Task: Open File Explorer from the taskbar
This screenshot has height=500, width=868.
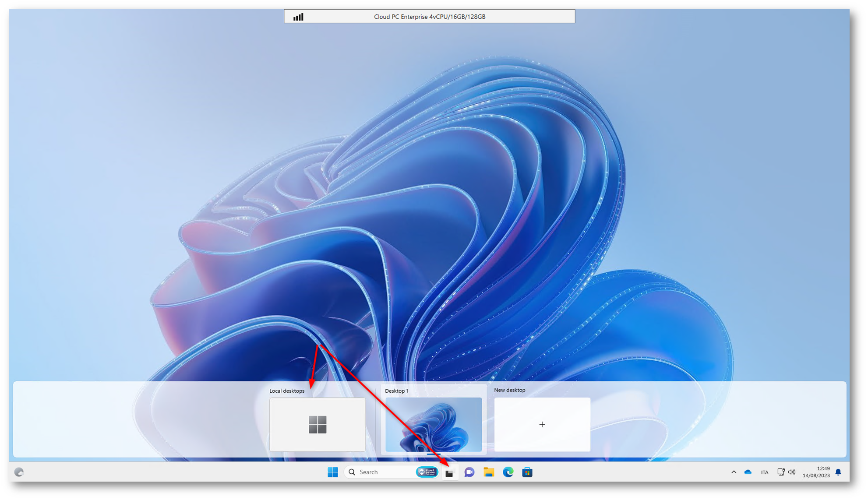Action: click(x=489, y=472)
